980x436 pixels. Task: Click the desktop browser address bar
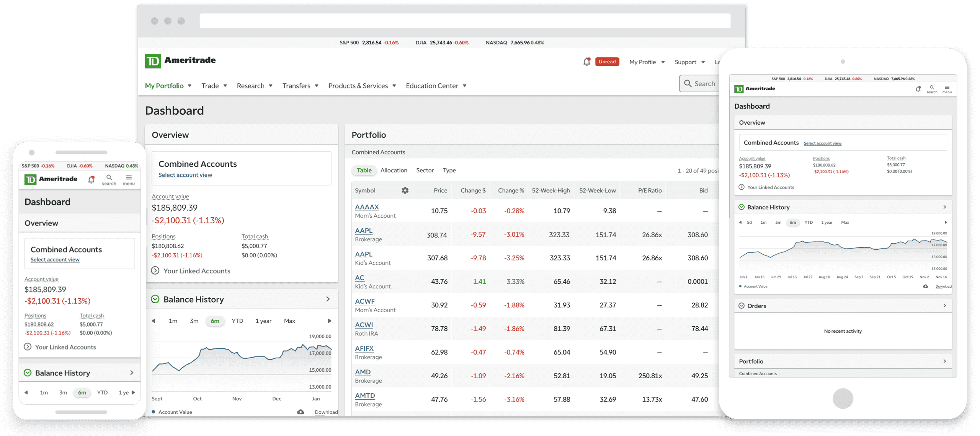(465, 21)
